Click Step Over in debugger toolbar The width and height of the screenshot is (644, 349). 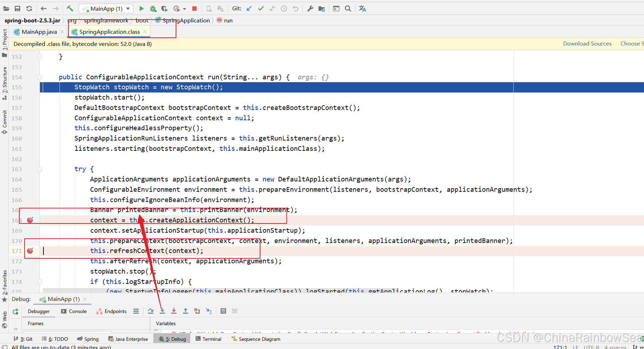click(x=151, y=311)
